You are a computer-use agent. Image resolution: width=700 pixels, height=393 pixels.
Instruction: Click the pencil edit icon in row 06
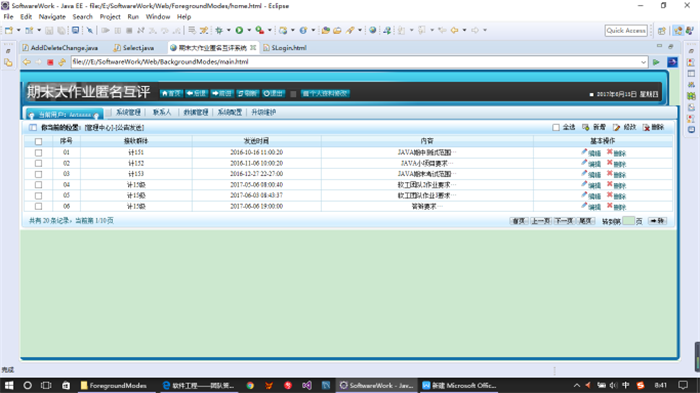pyautogui.click(x=584, y=205)
